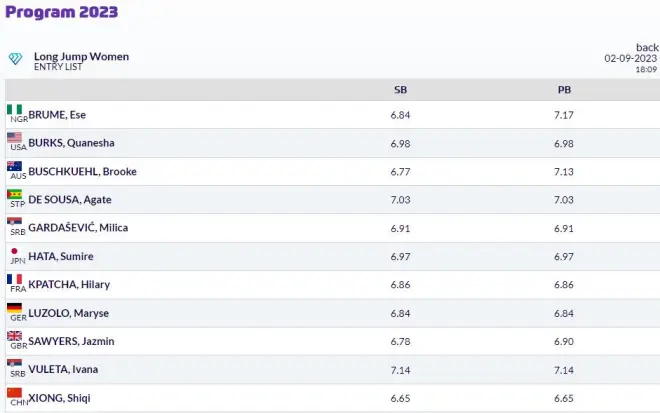The width and height of the screenshot is (660, 413).
Task: Click the China flag next to Xiong
Action: pos(15,394)
